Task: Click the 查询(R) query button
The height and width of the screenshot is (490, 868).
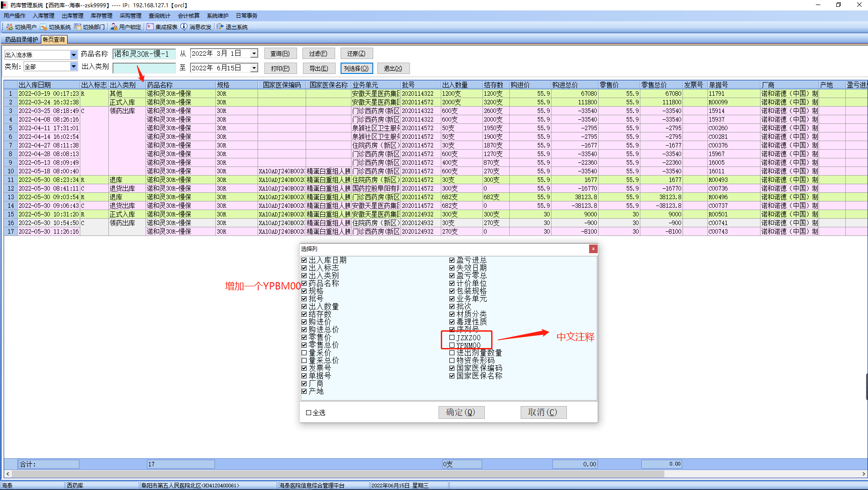Action: [280, 54]
